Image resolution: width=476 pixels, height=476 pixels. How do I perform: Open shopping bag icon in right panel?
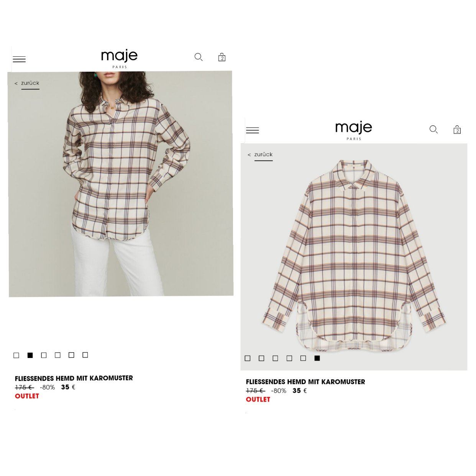point(457,130)
